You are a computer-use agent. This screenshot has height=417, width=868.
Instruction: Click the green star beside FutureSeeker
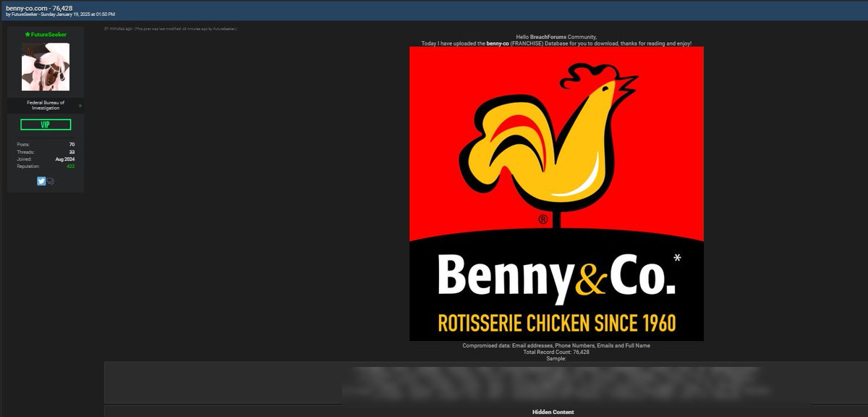tap(27, 34)
